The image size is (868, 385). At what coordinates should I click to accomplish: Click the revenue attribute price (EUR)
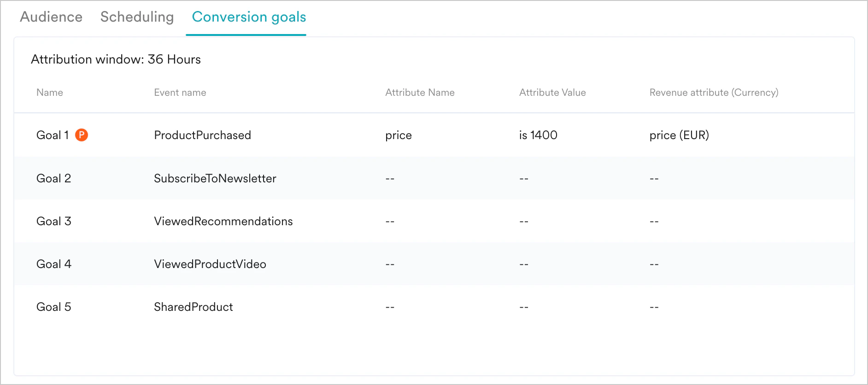point(679,135)
